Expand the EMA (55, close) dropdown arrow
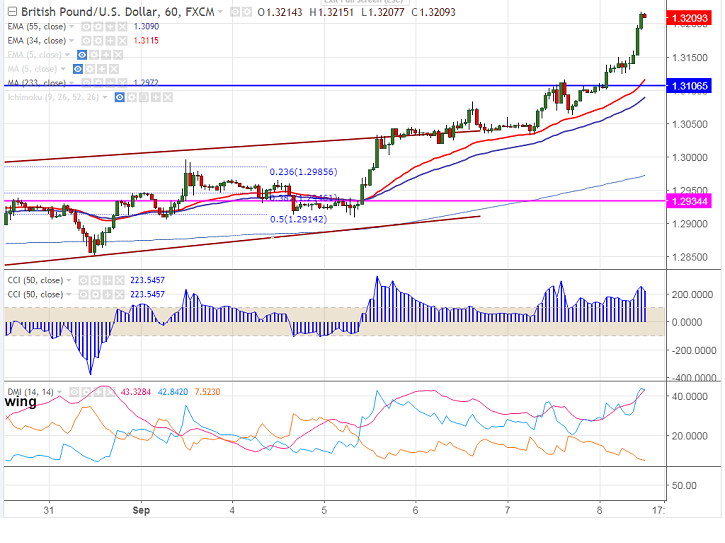This screenshot has height=543, width=725. point(72,27)
